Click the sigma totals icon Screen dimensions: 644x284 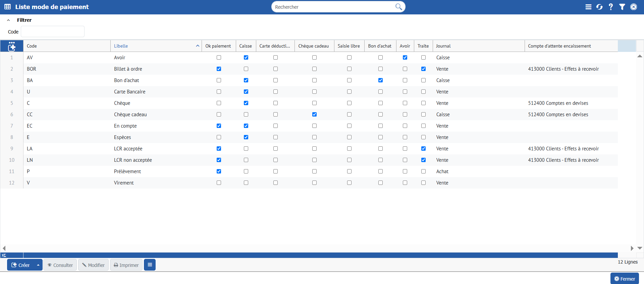pyautogui.click(x=4, y=255)
